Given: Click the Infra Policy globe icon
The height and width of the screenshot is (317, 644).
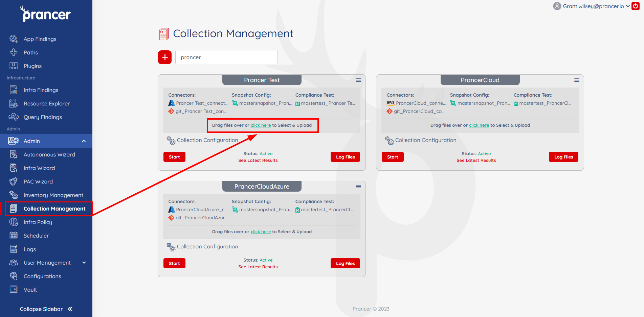Looking at the screenshot, I should (x=14, y=222).
